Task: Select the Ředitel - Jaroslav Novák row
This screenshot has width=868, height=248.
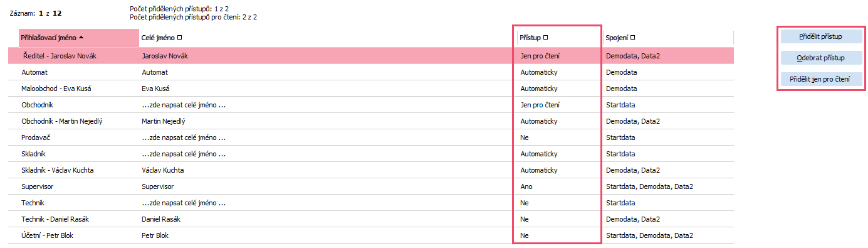Action: (x=370, y=56)
